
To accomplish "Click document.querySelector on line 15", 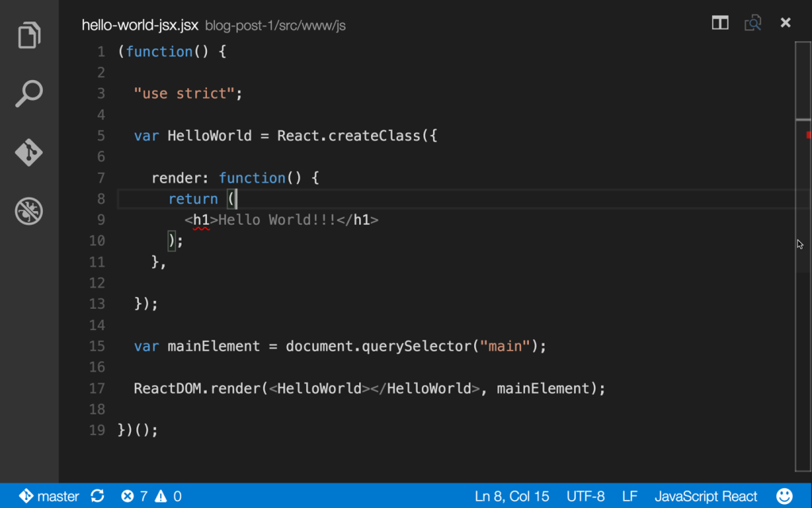I will click(x=378, y=346).
